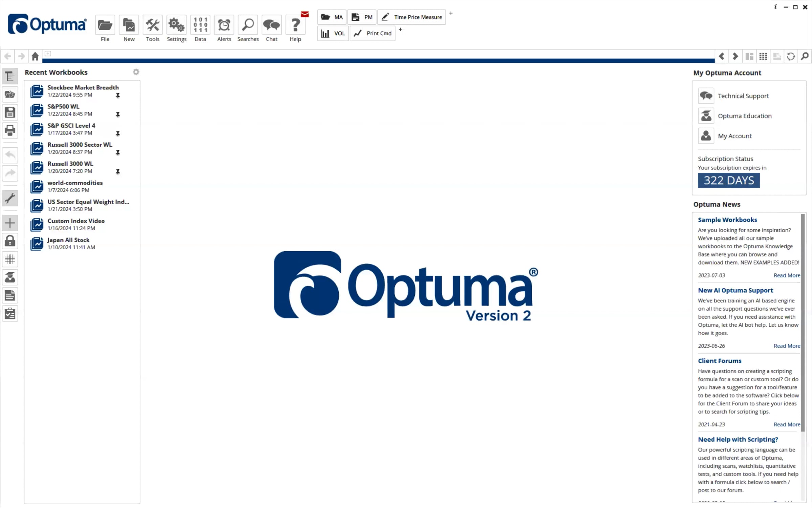This screenshot has height=508, width=812.
Task: Open the Stockbee Market Breadth workbook
Action: pyautogui.click(x=83, y=91)
